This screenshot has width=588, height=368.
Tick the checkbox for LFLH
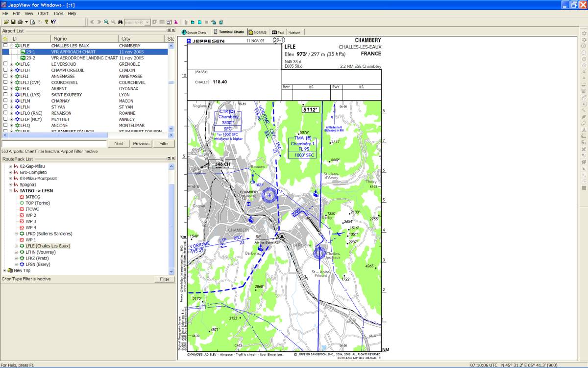pos(5,70)
